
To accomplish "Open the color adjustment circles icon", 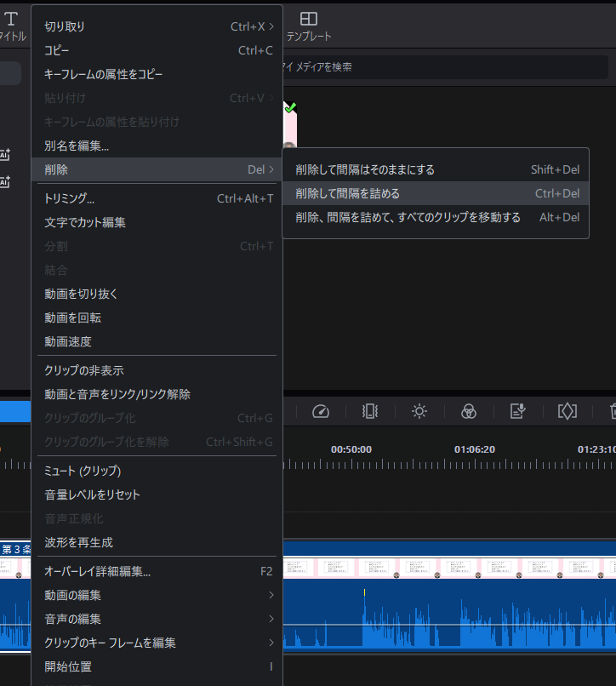I will (x=468, y=411).
